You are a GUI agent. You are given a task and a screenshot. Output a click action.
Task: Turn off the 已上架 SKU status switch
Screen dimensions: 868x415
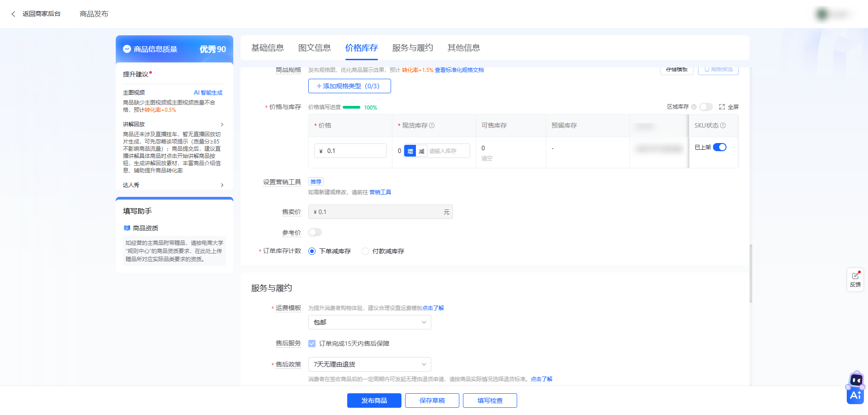click(719, 147)
